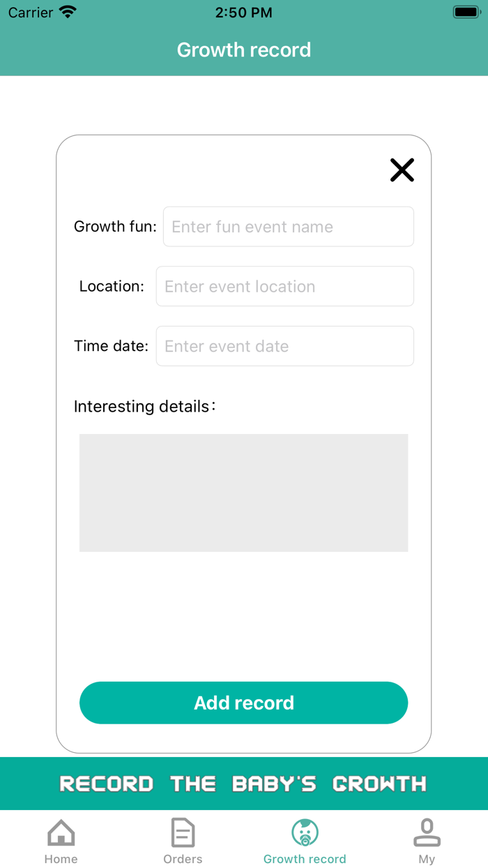Tap the Record the Baby's Growth banner
Viewport: 488px width, 868px height.
[x=243, y=784]
